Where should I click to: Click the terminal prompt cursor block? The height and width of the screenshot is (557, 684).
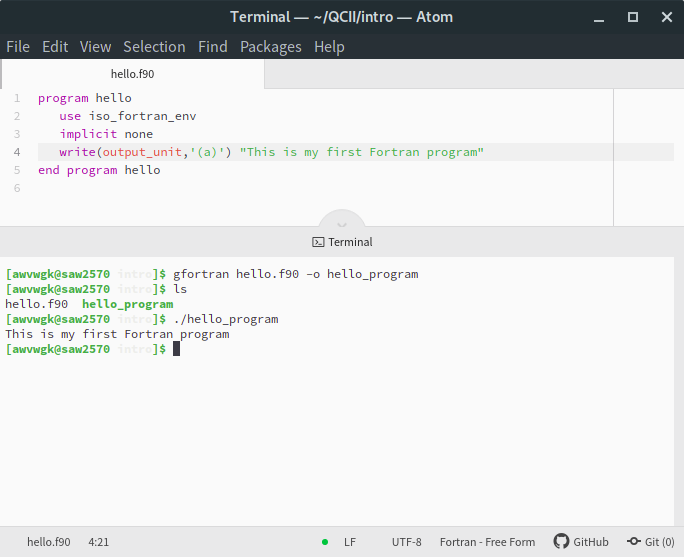176,349
